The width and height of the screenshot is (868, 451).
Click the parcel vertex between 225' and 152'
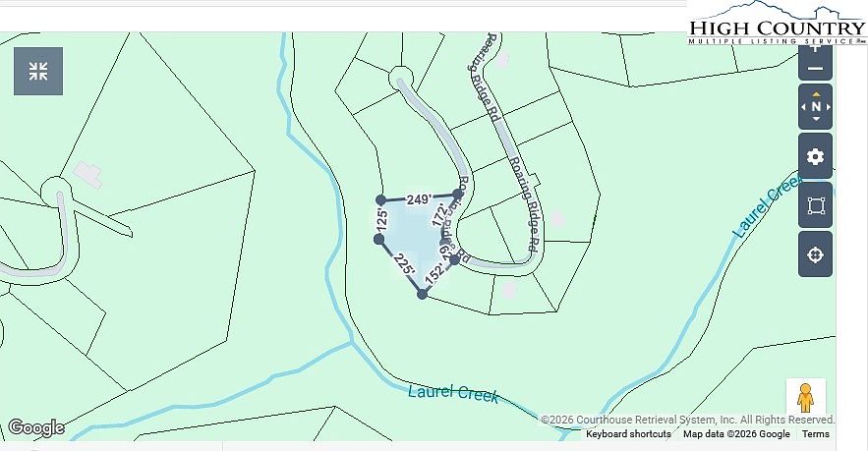click(x=422, y=295)
